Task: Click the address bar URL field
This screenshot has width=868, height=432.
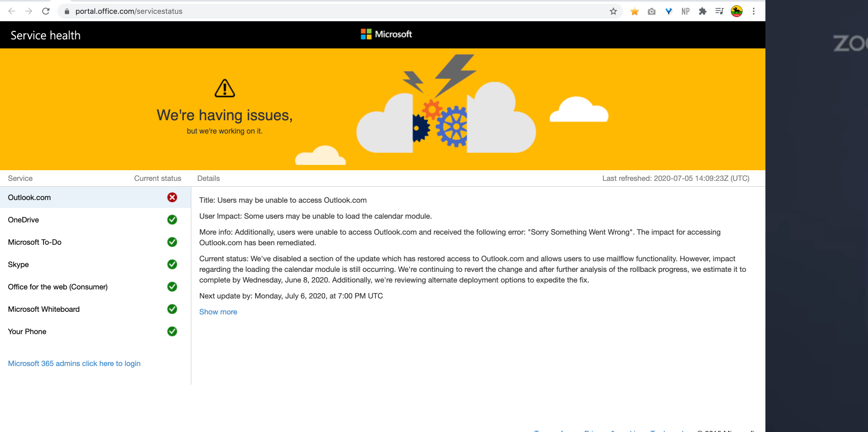Action: click(x=340, y=11)
